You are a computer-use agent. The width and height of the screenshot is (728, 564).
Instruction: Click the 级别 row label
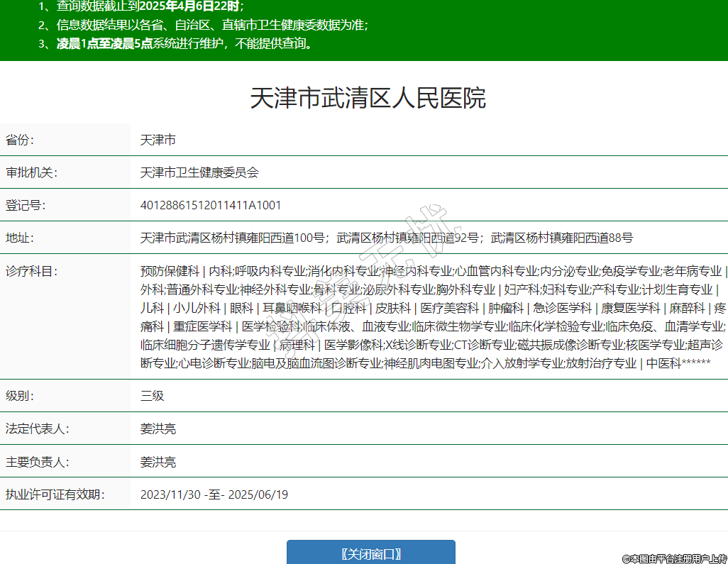[x=20, y=396]
